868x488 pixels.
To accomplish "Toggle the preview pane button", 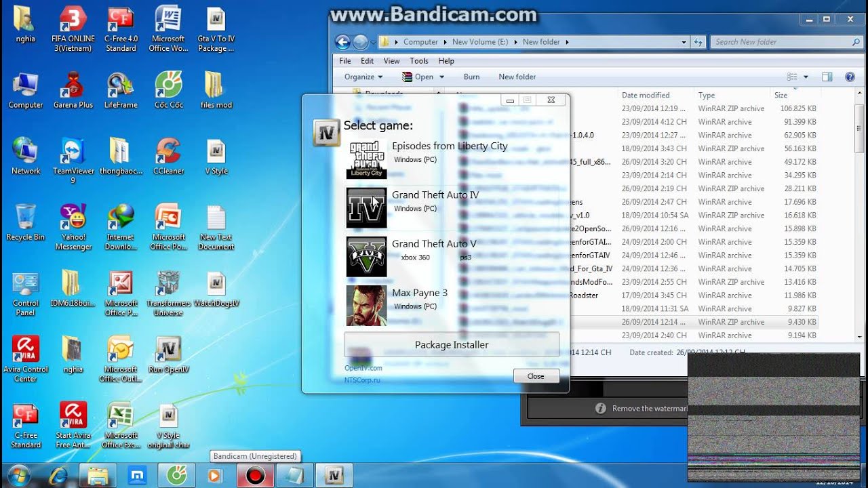I will 827,77.
